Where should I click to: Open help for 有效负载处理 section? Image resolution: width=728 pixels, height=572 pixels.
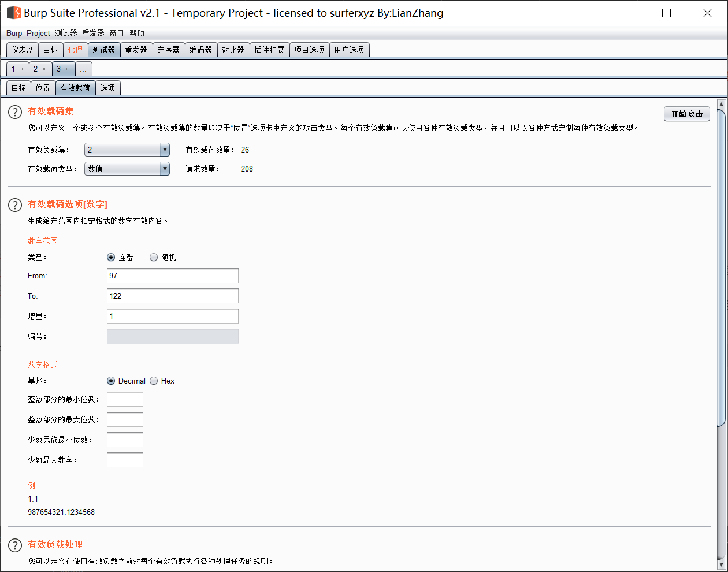pyautogui.click(x=15, y=545)
